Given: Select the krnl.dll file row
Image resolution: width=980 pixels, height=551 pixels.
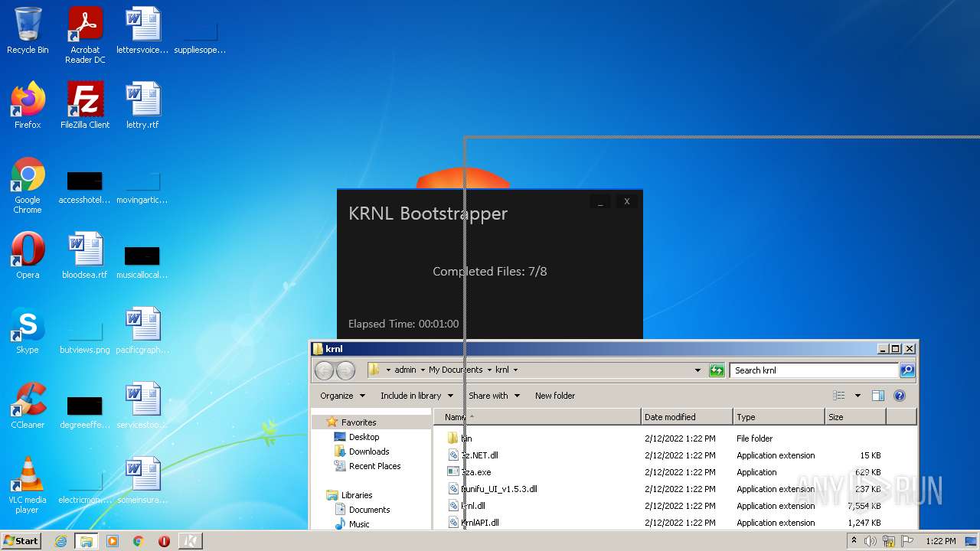Looking at the screenshot, I should [x=665, y=506].
